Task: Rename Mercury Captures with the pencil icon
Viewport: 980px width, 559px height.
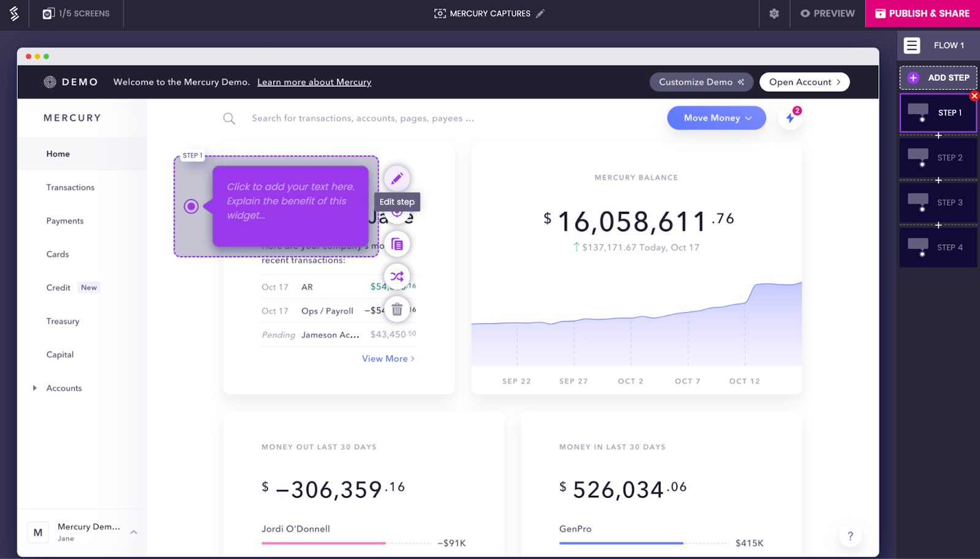Action: click(540, 13)
